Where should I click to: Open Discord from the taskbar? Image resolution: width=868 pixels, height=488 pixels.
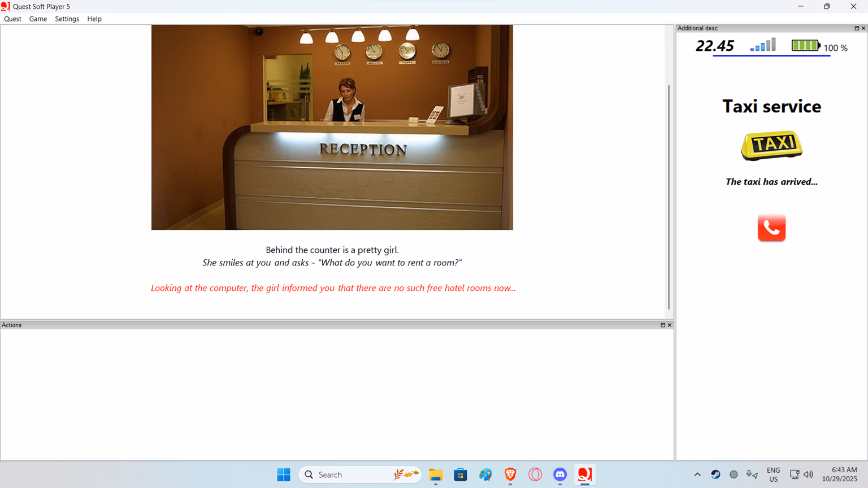tap(560, 474)
